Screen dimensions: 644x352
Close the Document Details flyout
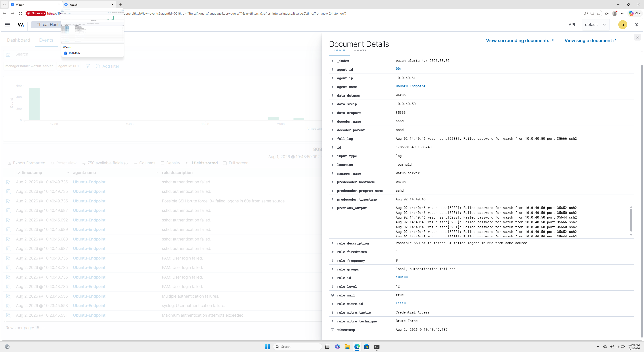637,37
